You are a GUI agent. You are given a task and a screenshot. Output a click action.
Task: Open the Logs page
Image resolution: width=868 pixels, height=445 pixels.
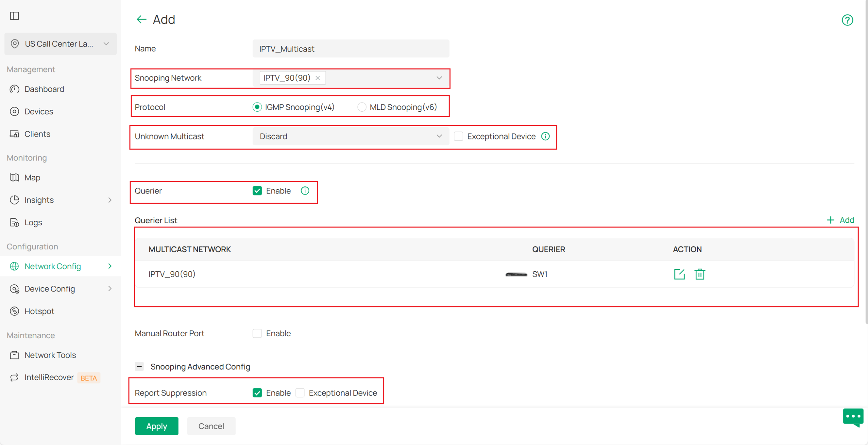pyautogui.click(x=33, y=222)
